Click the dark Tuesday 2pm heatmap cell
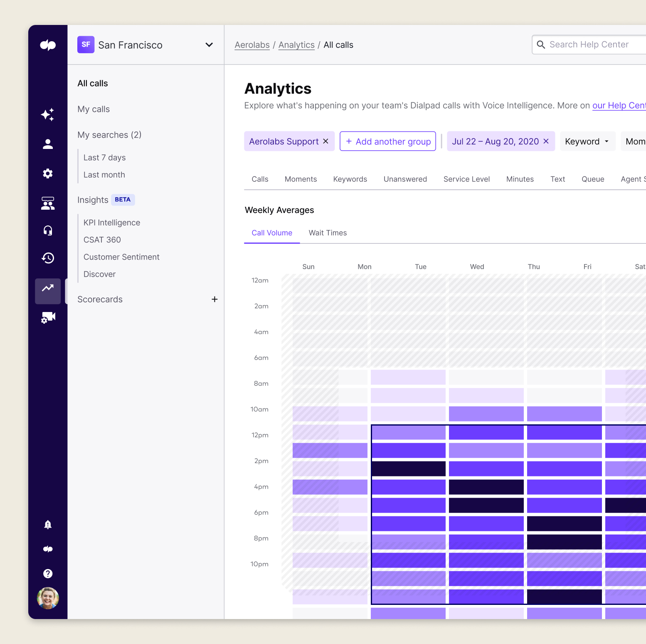 coord(409,469)
